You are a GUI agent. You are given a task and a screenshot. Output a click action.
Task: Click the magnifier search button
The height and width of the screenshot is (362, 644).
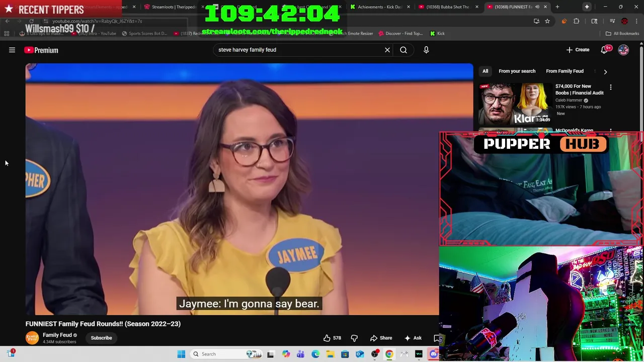coord(404,50)
